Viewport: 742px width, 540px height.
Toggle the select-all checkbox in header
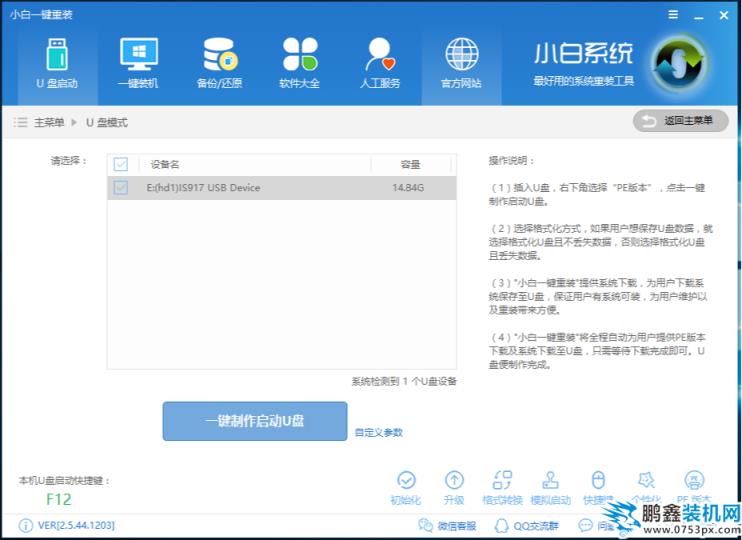click(x=121, y=164)
